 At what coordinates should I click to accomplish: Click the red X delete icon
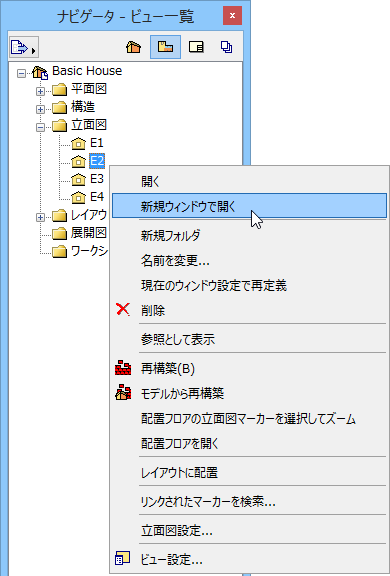(x=123, y=309)
